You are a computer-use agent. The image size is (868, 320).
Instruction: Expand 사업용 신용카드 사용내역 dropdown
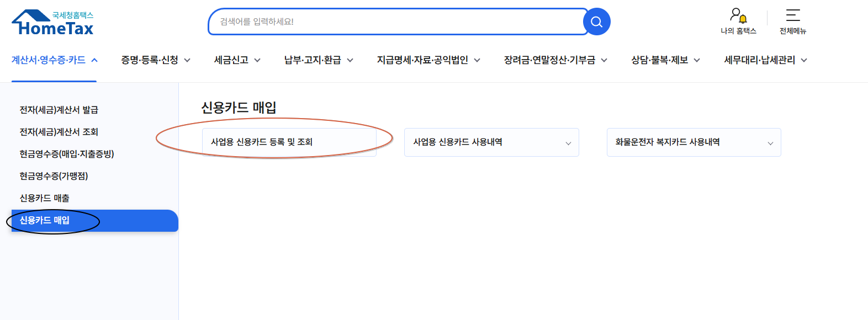tap(491, 142)
